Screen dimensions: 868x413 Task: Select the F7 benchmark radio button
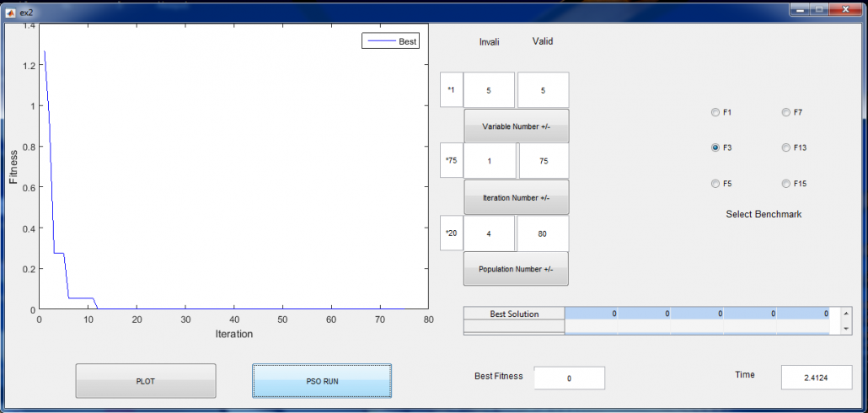click(x=786, y=112)
